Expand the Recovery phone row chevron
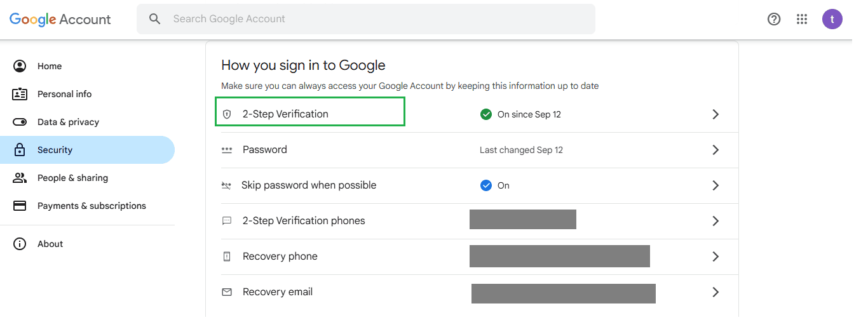This screenshot has width=868, height=320. pos(715,257)
